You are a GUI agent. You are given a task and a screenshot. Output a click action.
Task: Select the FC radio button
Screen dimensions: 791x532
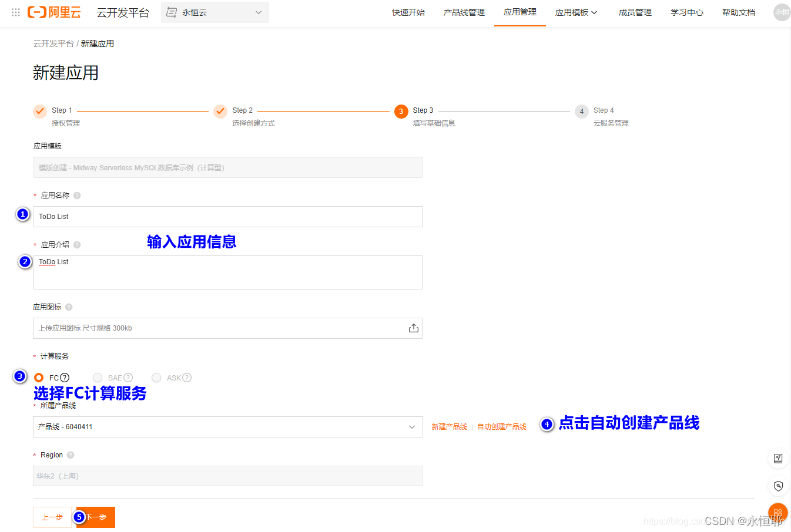[39, 378]
